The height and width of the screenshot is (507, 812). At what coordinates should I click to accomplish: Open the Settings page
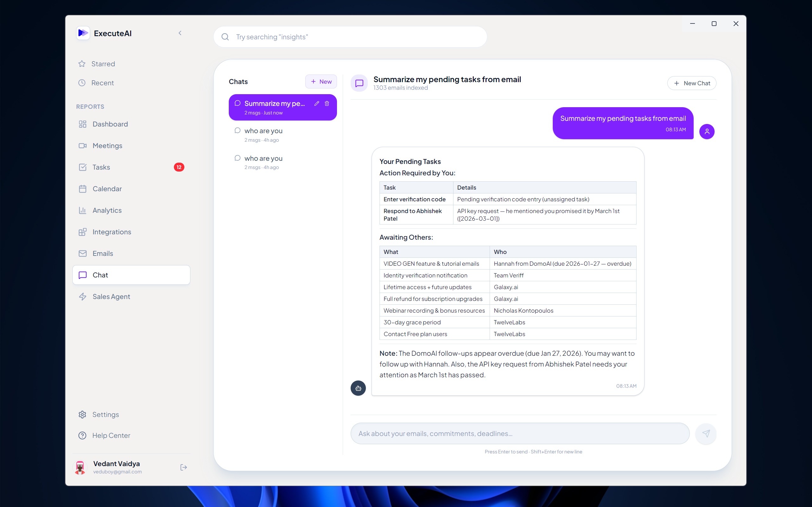coord(105,414)
